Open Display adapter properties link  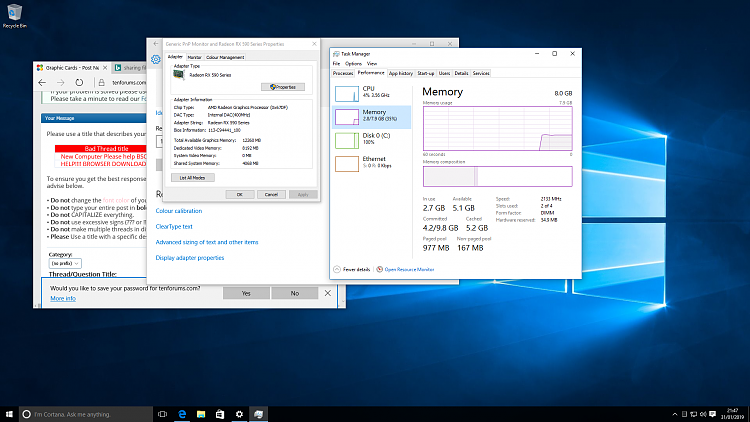pyautogui.click(x=189, y=258)
